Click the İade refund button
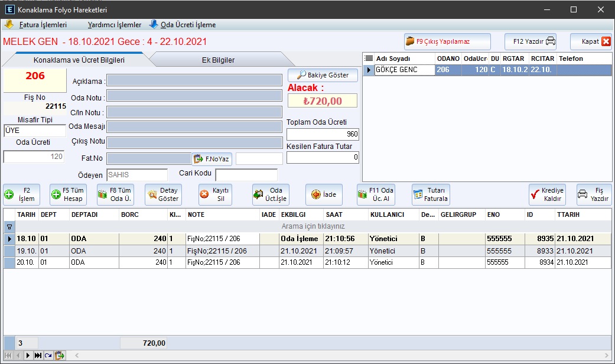Screen dimensions: 615x364 click(324, 194)
